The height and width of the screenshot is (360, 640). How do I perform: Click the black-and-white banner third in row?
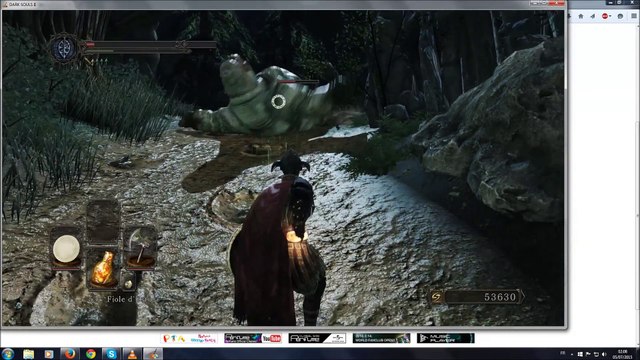pos(317,338)
